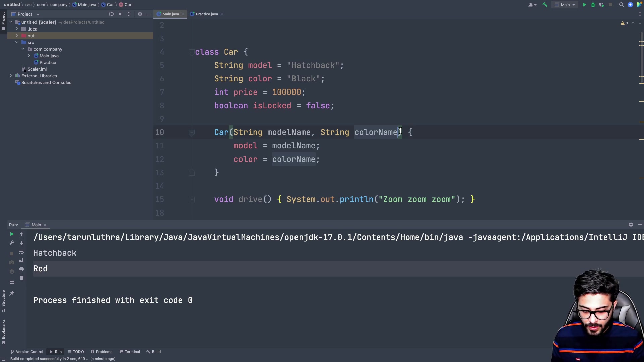Select Scaler.iml in project tree

click(x=37, y=69)
